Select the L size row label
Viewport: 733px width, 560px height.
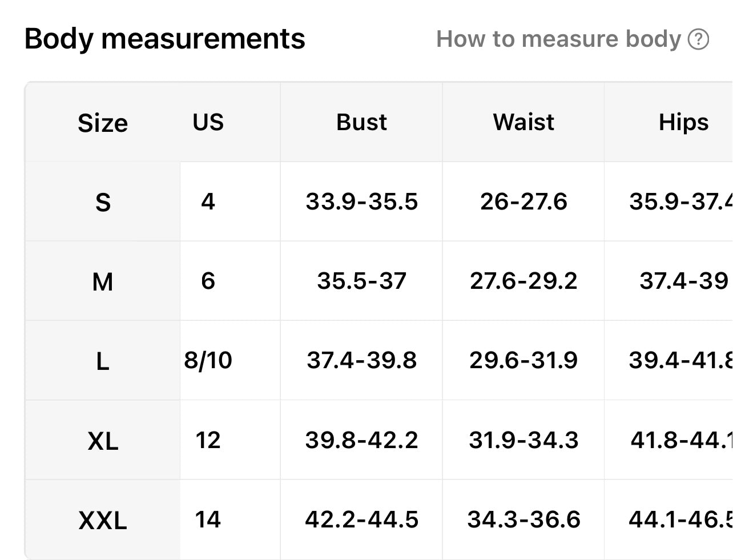tap(103, 361)
